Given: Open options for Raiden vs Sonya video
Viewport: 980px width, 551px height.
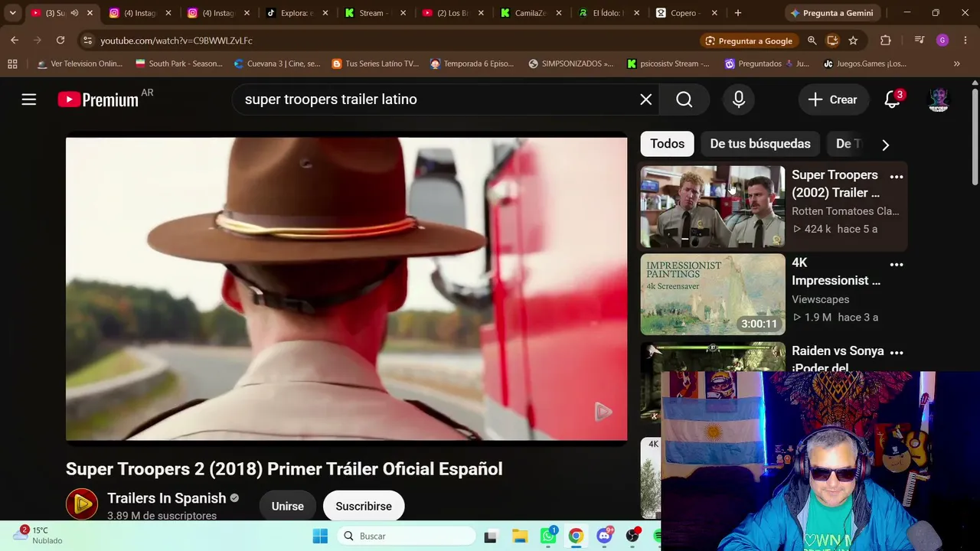Looking at the screenshot, I should coord(897,353).
